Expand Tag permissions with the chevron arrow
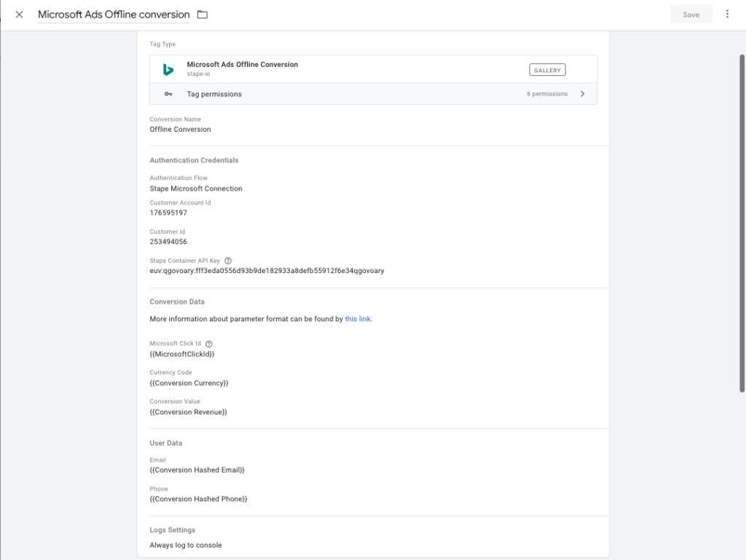Screen dimensions: 746x560 pos(582,94)
